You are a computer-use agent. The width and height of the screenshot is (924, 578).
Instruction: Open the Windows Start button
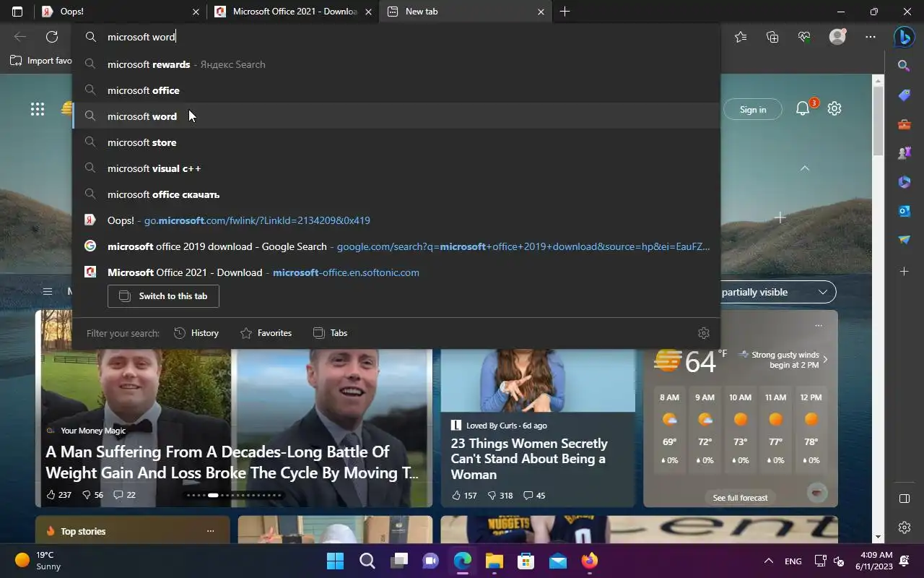335,561
